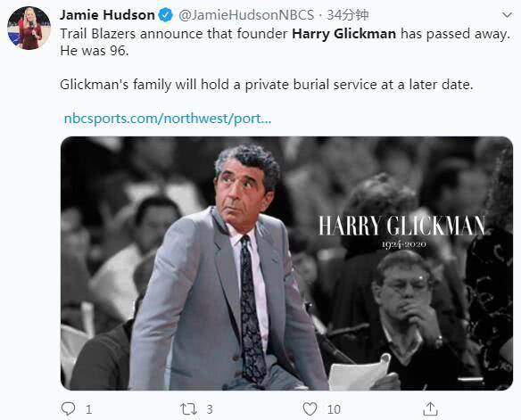
Task: Open the @JamieHudsonNBCS handle
Action: pos(246,15)
